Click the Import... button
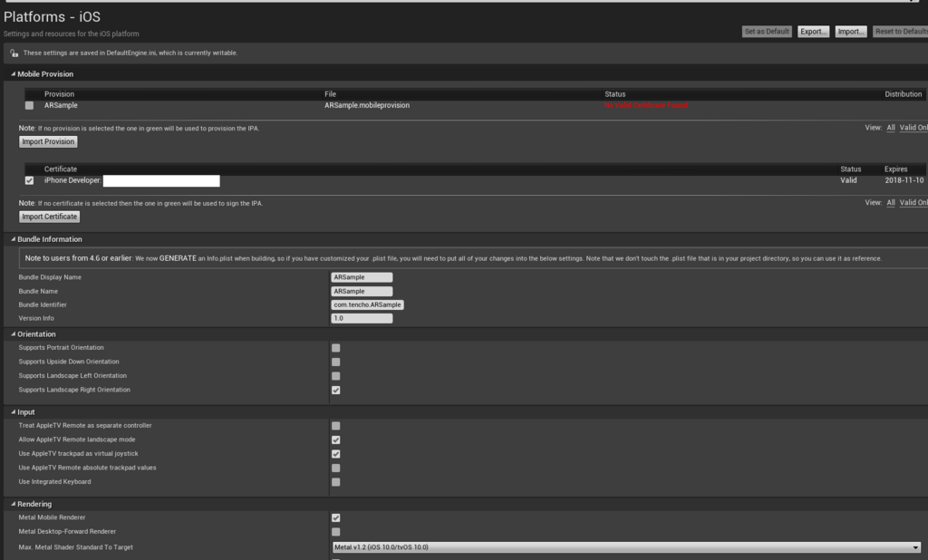This screenshot has height=560, width=928. tap(850, 32)
